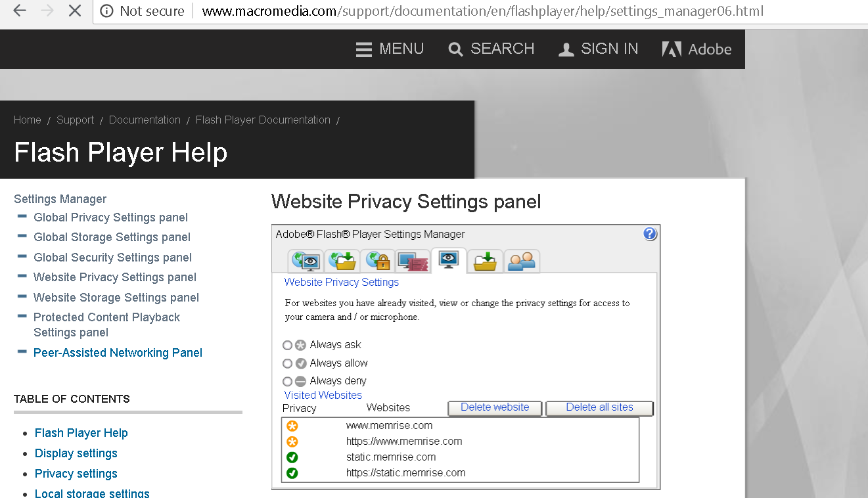Open Website Storage Settings panel sidebar link
This screenshot has height=498, width=868.
click(x=116, y=298)
